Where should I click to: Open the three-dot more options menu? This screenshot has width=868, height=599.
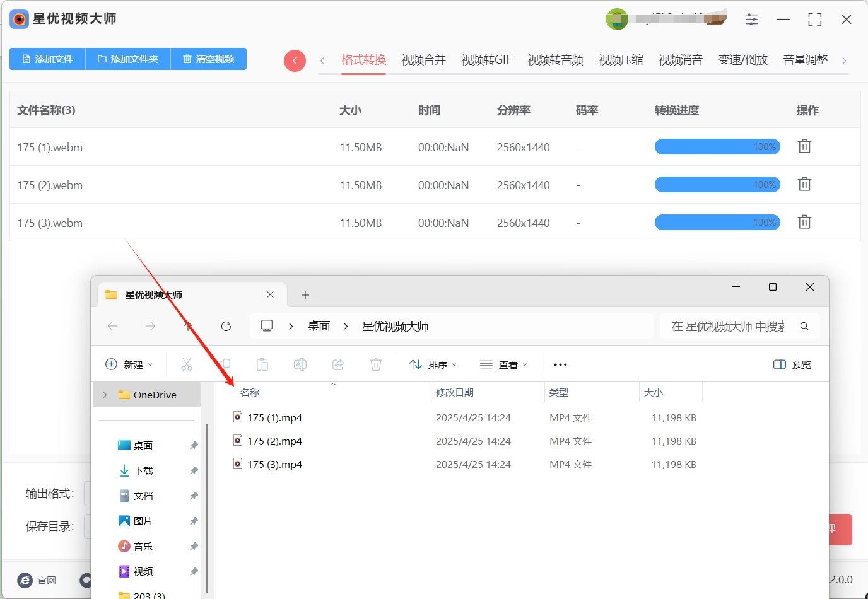tap(560, 364)
